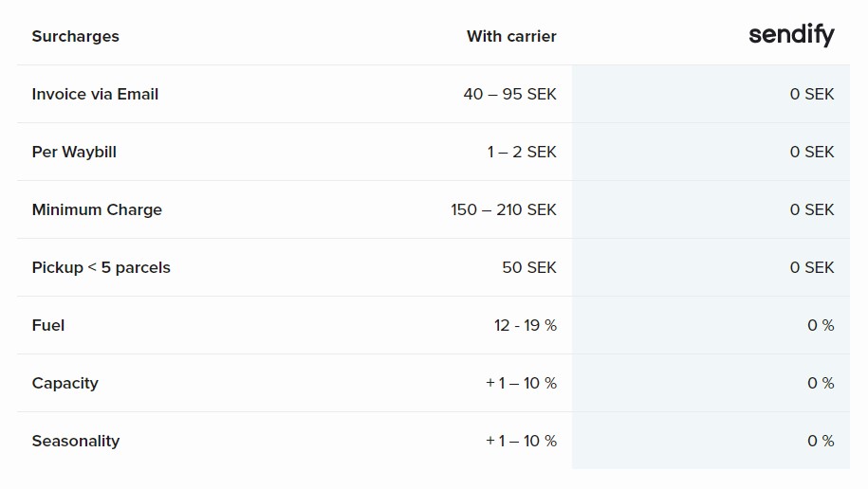868x489 pixels.
Task: Click the sendify logo
Action: coord(791,35)
